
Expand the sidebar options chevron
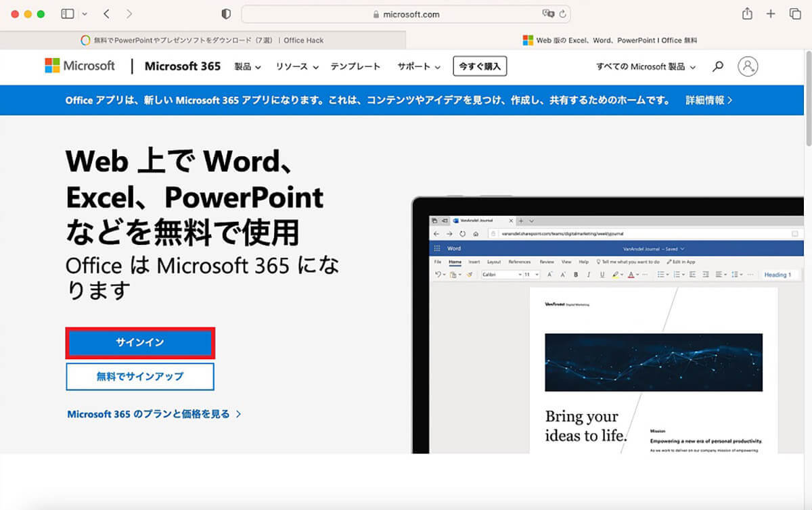coord(84,14)
